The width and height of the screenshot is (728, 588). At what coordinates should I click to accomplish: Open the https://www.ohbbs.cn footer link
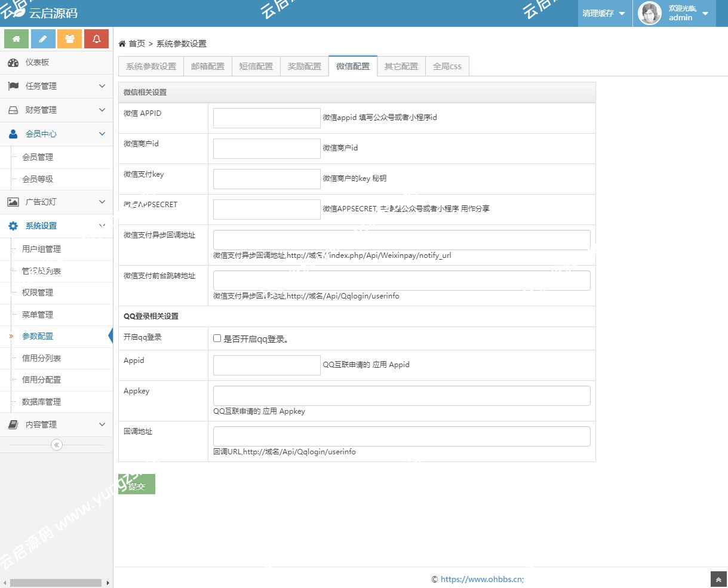coord(481,579)
